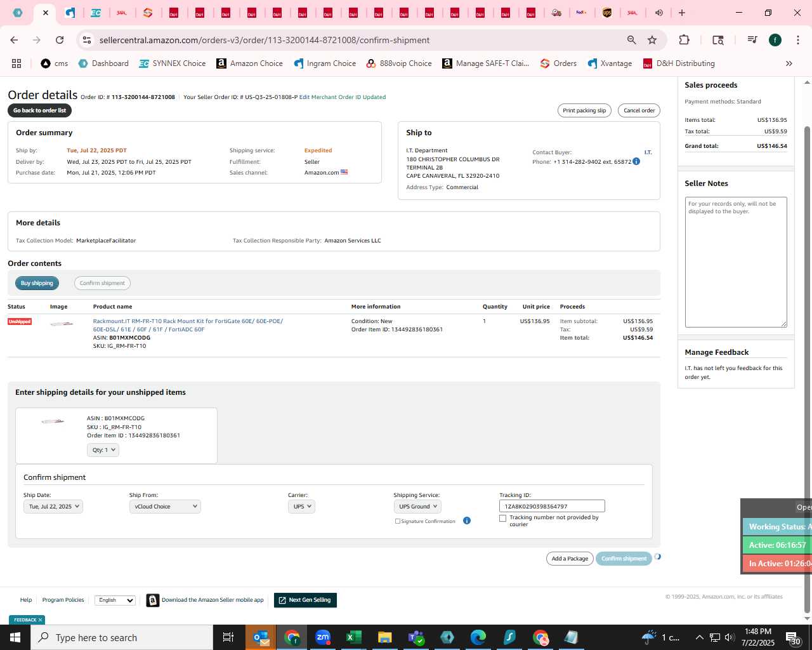Open File Explorer from the taskbar
Screen dimensions: 812x650
(384, 637)
